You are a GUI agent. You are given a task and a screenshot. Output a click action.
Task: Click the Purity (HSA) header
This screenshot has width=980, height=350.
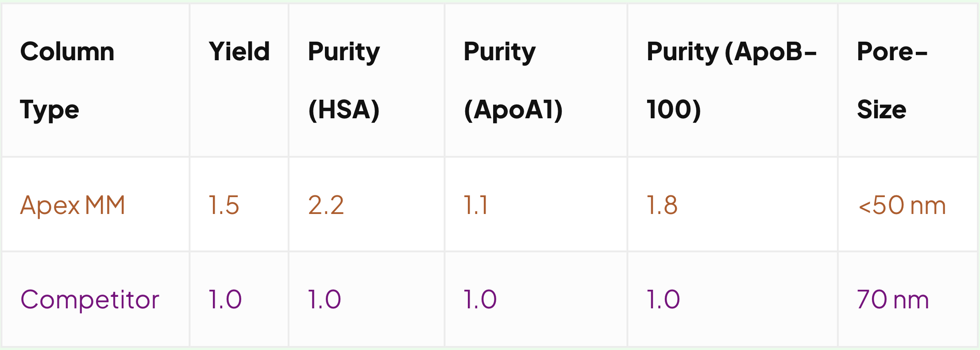[367, 80]
